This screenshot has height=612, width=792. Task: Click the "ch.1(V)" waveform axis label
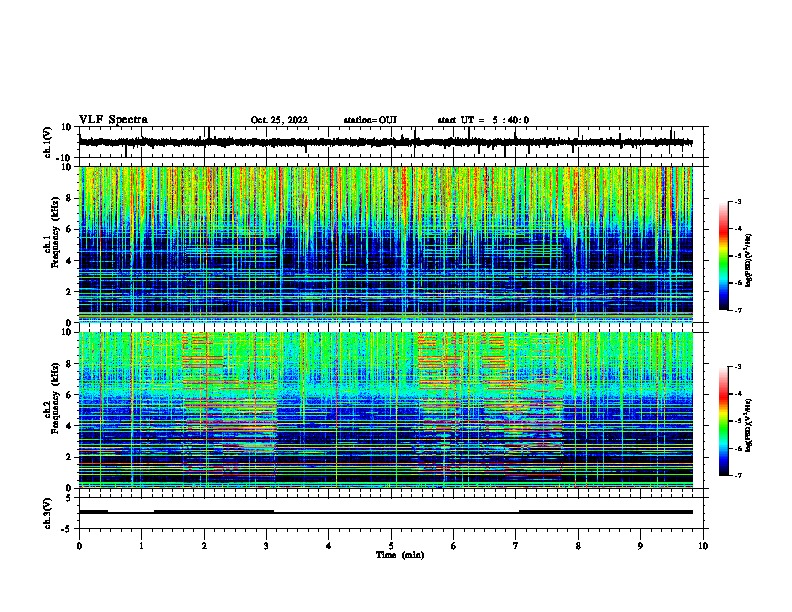(x=48, y=142)
